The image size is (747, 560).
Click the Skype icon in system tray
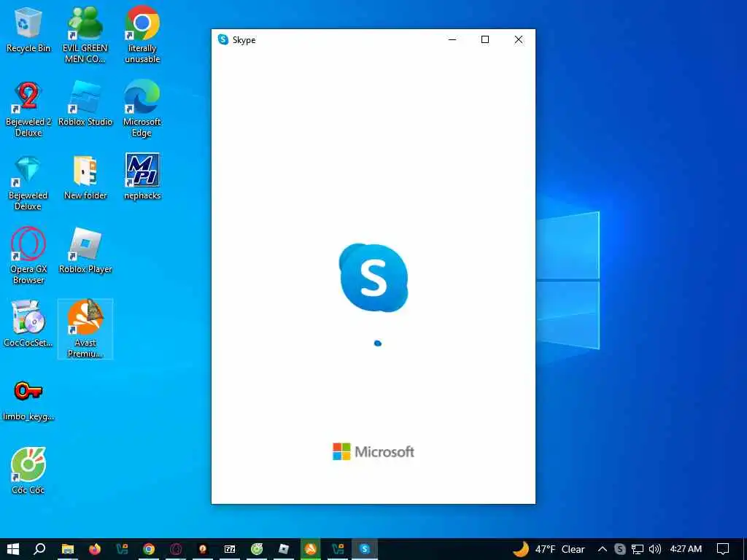point(619,549)
